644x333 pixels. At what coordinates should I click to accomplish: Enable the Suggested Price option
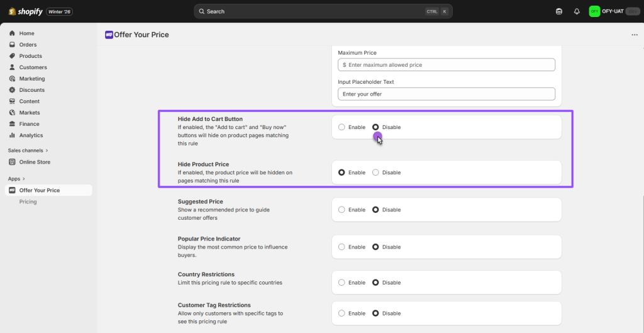pyautogui.click(x=341, y=210)
